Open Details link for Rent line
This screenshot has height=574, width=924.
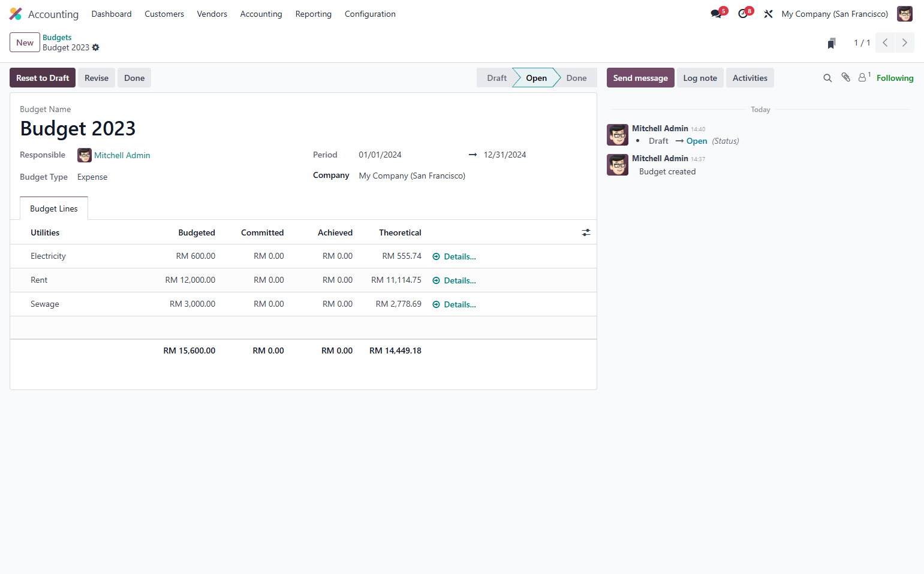tap(454, 280)
